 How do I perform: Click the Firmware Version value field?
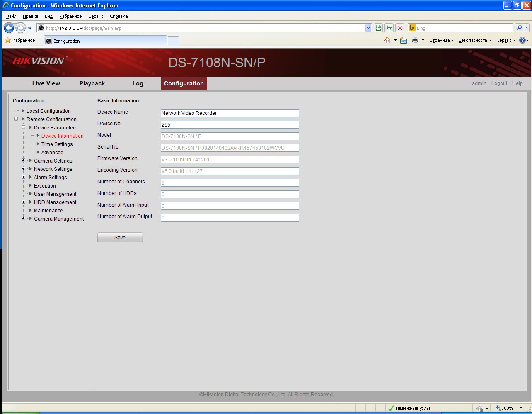pos(230,159)
